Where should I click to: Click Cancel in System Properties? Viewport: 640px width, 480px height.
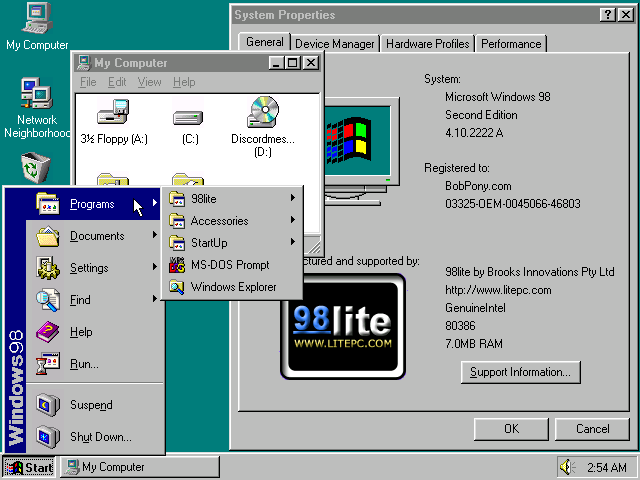pos(592,429)
